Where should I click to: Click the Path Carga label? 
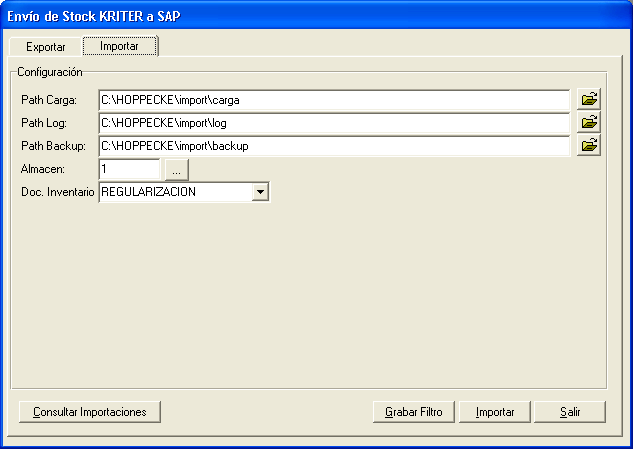pyautogui.click(x=49, y=100)
